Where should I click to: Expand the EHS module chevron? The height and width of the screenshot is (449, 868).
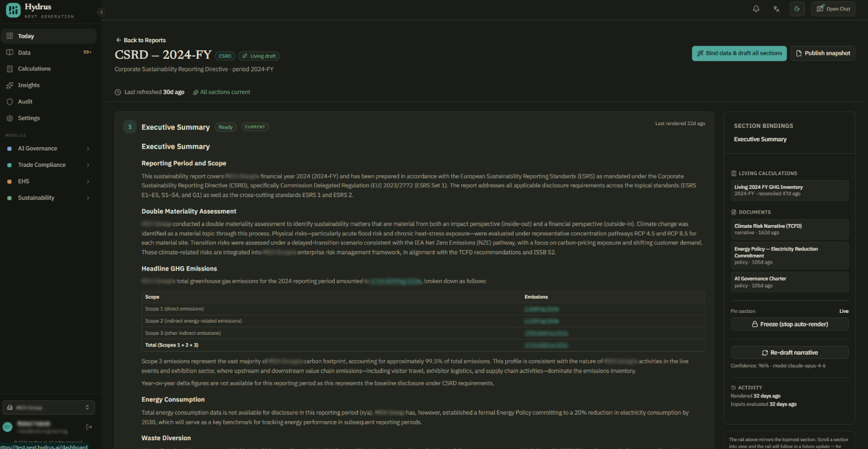(x=88, y=181)
